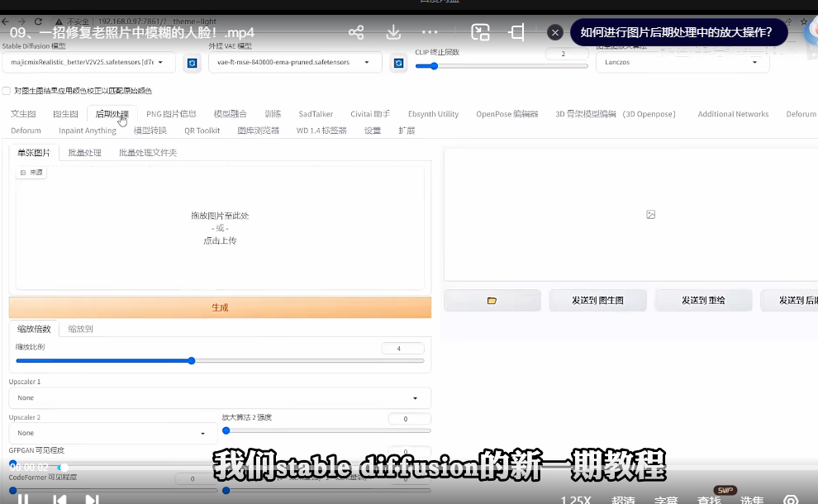818x504 pixels.
Task: Select the 批量处理文件夹 sub-tab
Action: 148,152
